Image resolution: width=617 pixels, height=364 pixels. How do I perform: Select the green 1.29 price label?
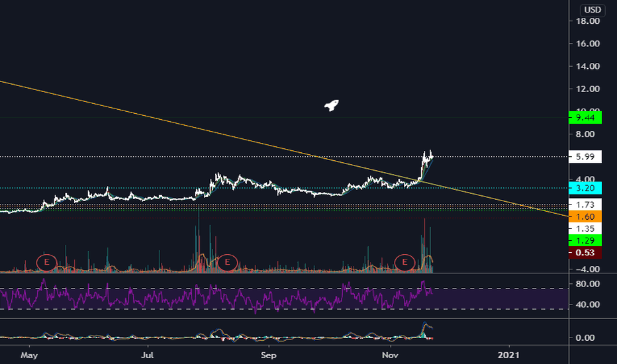pos(585,240)
